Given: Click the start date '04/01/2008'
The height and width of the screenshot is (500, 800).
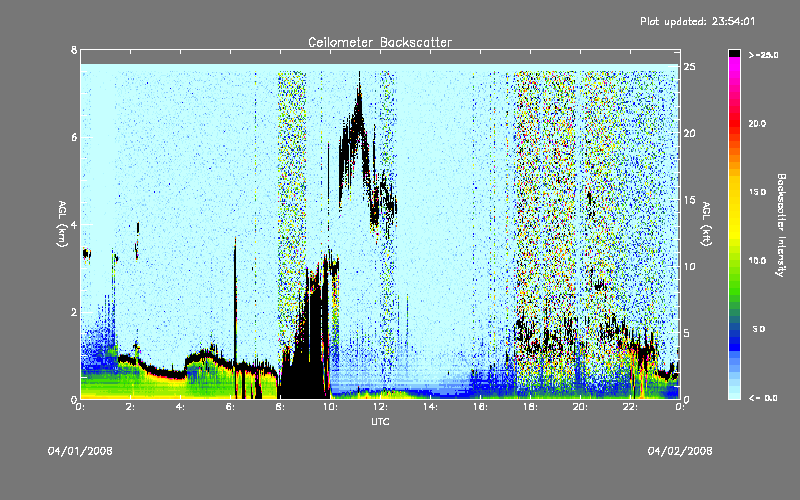Looking at the screenshot, I should tap(80, 451).
